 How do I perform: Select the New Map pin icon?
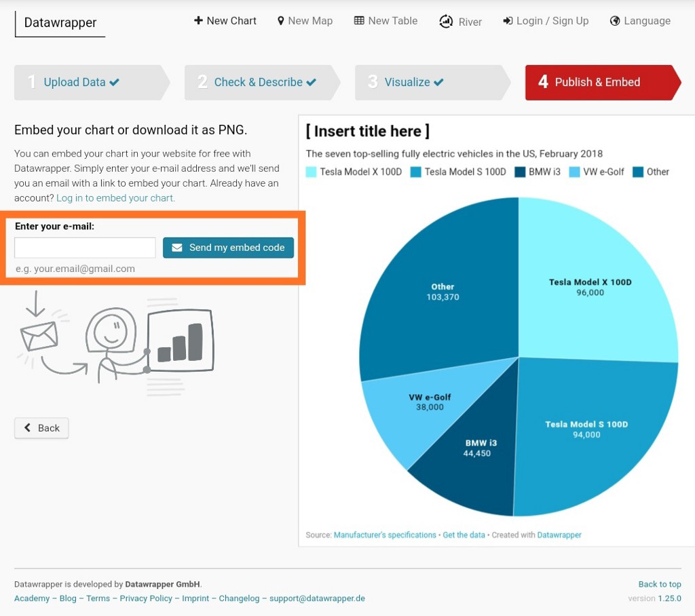click(x=281, y=20)
